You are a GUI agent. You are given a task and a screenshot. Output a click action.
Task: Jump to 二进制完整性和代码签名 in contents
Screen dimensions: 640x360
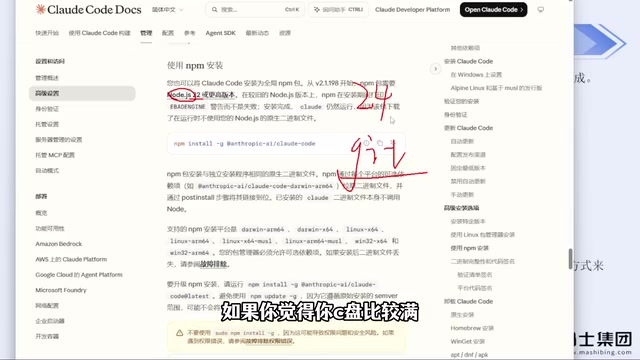pos(482,261)
